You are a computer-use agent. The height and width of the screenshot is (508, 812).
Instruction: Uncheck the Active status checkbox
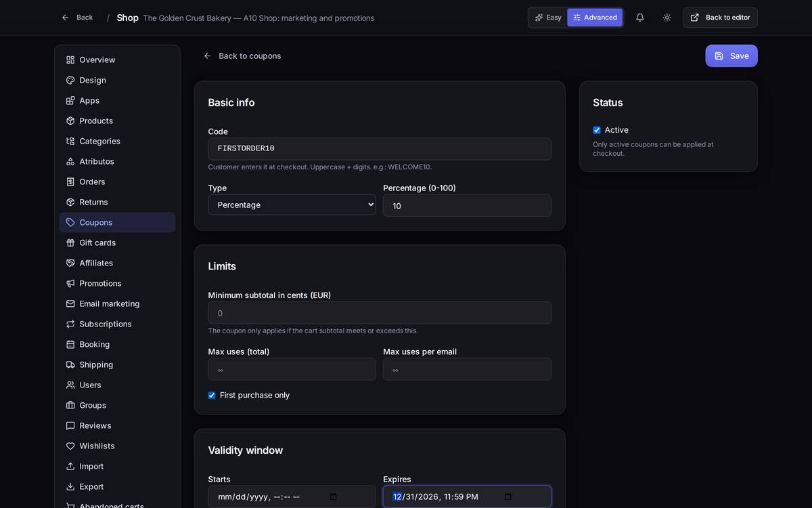click(597, 130)
